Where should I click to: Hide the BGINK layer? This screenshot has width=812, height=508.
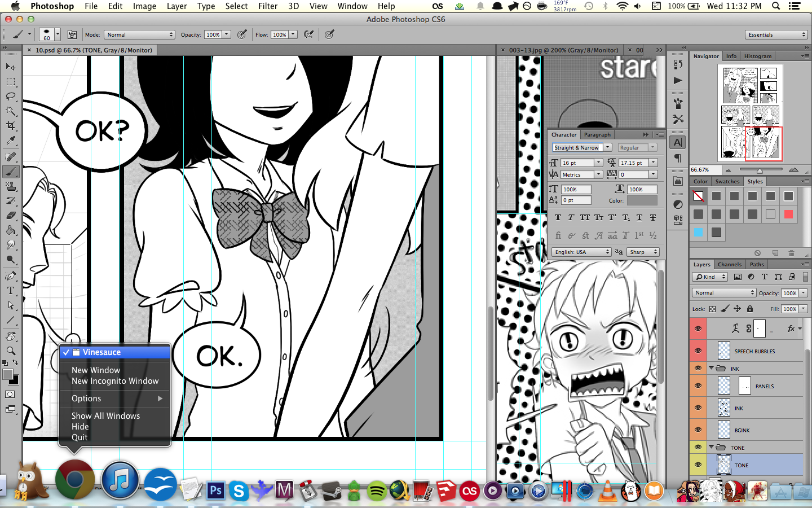click(x=698, y=430)
